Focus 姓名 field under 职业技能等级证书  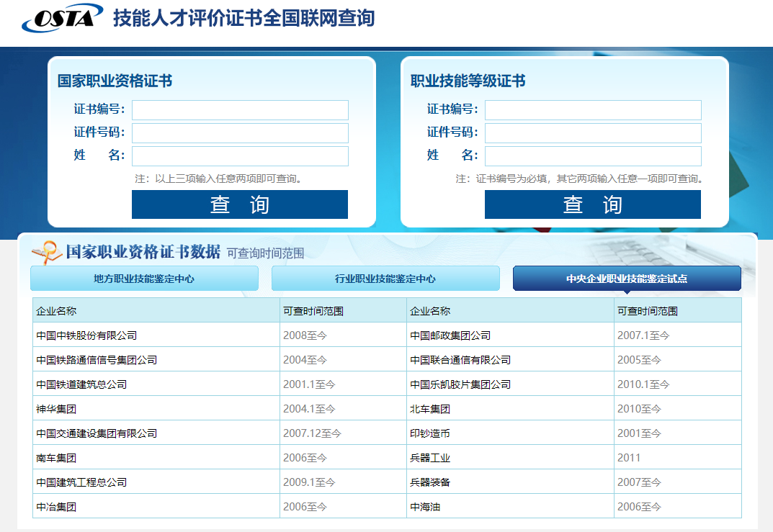[593, 156]
